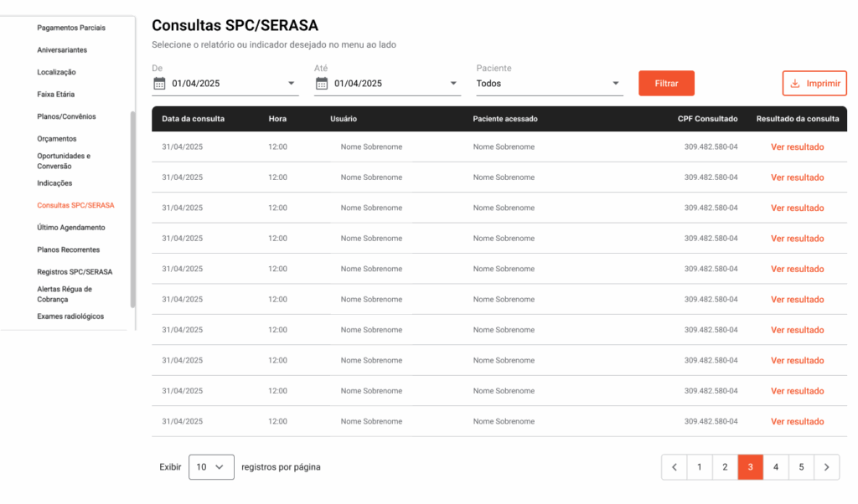This screenshot has width=858, height=504.
Task: Click Ver resultado in ninth row
Action: pos(798,391)
